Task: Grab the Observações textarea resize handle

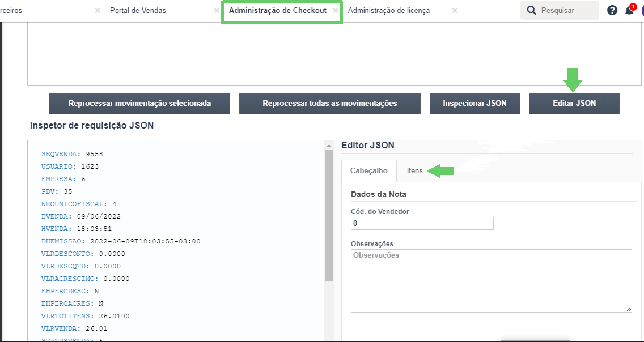Action: click(629, 309)
